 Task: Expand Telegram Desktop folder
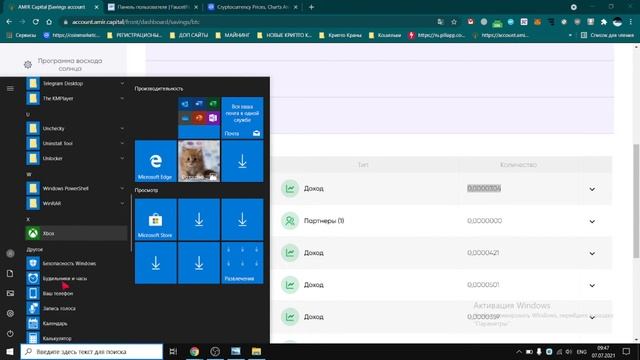(x=76, y=83)
